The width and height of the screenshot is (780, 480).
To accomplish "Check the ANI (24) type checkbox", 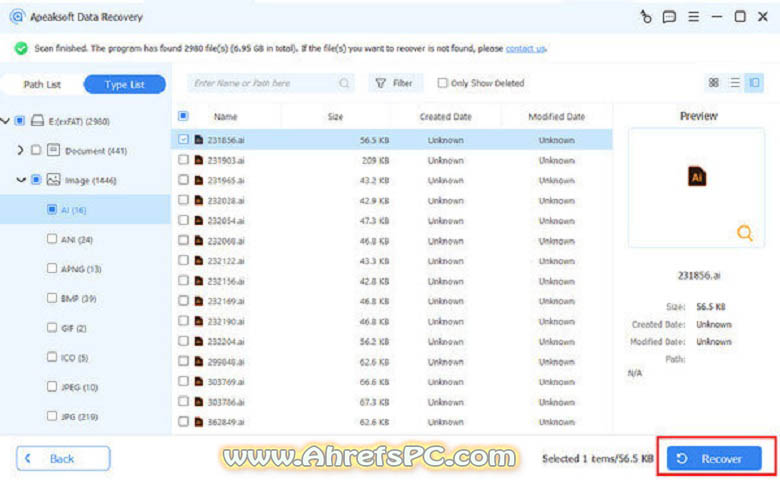I will [x=52, y=239].
